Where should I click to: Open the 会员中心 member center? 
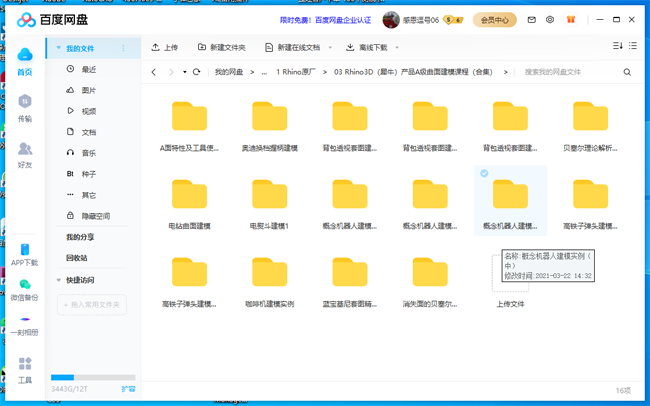[x=495, y=20]
